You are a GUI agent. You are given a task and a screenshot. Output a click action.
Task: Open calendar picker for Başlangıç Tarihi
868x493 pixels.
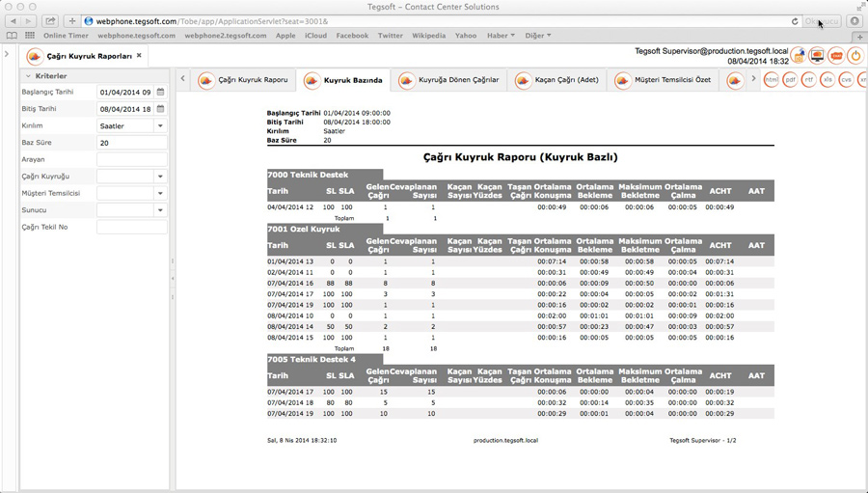click(x=160, y=93)
